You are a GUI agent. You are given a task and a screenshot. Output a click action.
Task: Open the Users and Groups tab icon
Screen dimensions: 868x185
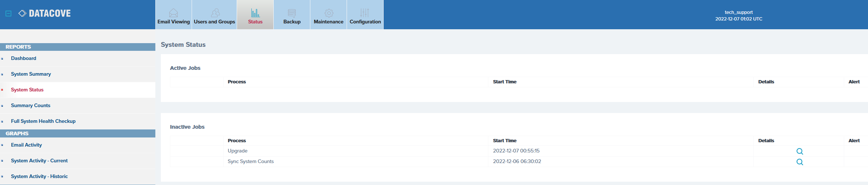tap(215, 13)
